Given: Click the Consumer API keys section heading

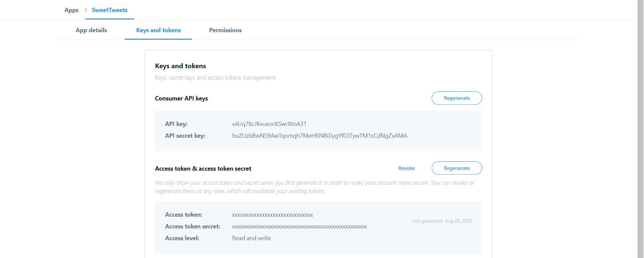Looking at the screenshot, I should click(x=181, y=98).
